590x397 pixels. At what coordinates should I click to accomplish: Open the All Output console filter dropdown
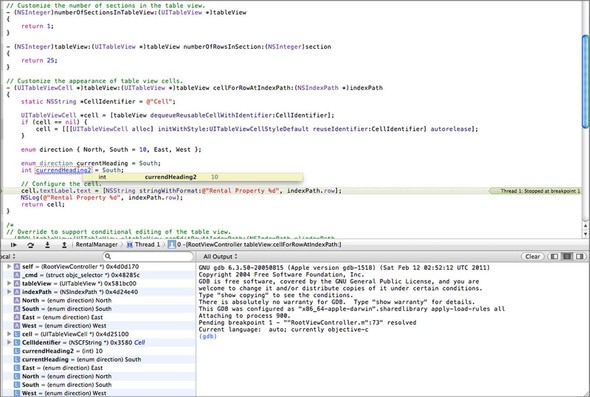click(220, 257)
